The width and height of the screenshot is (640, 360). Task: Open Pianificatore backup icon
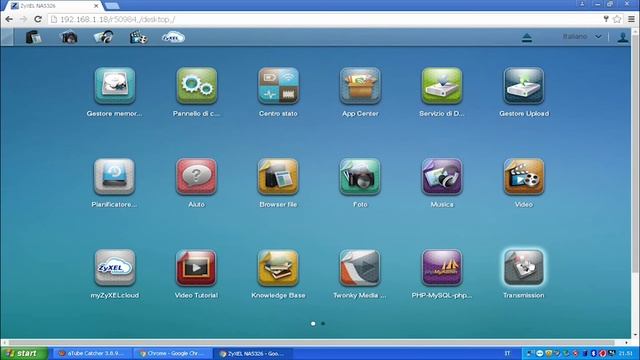pos(115,177)
